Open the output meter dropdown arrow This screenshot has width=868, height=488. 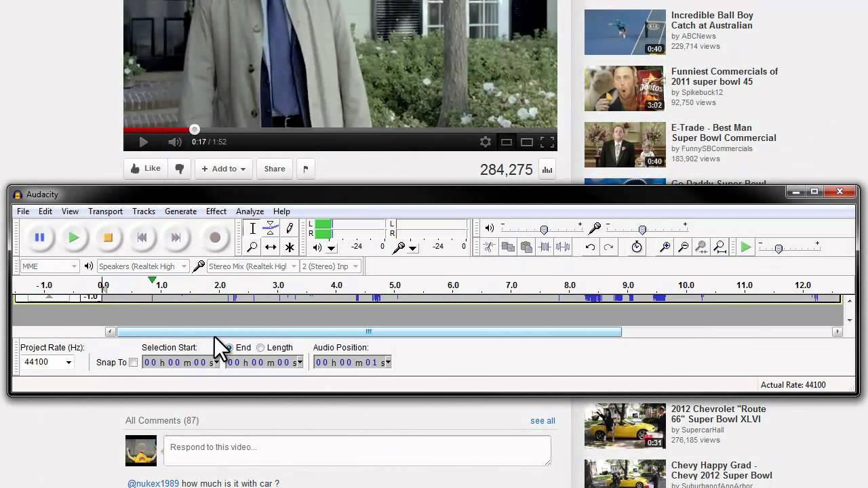click(x=331, y=248)
